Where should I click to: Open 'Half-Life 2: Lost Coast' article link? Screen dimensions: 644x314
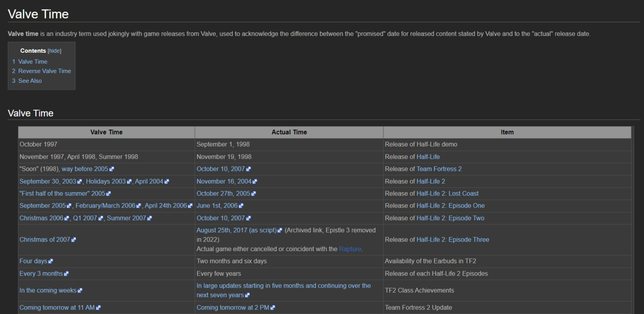(448, 193)
